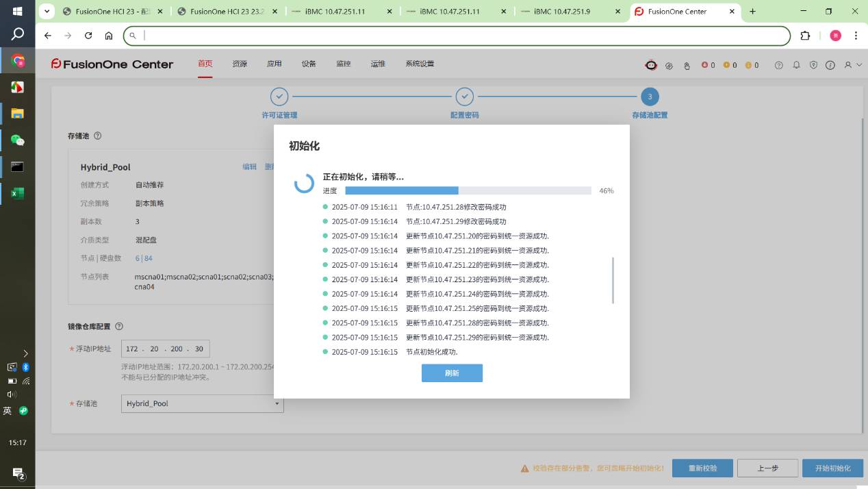The image size is (868, 489).
Task: Open the browser three-dot menu
Action: click(x=856, y=36)
